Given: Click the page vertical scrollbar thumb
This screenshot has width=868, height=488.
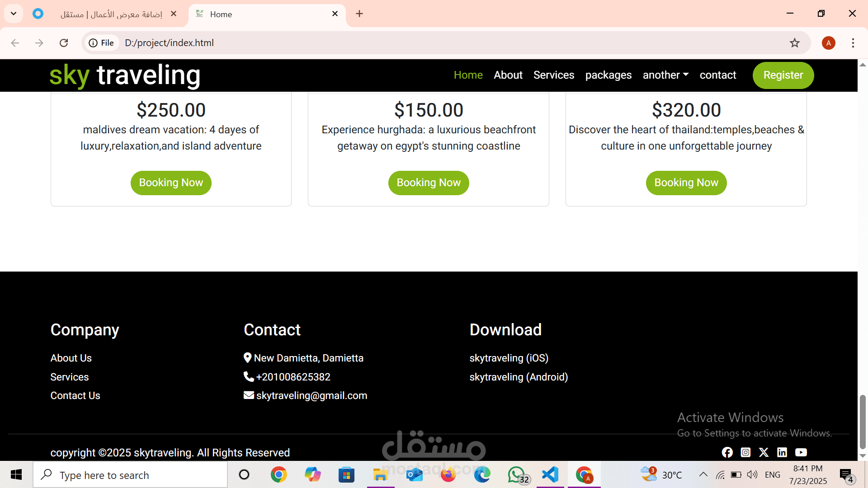Looking at the screenshot, I should coord(863,421).
